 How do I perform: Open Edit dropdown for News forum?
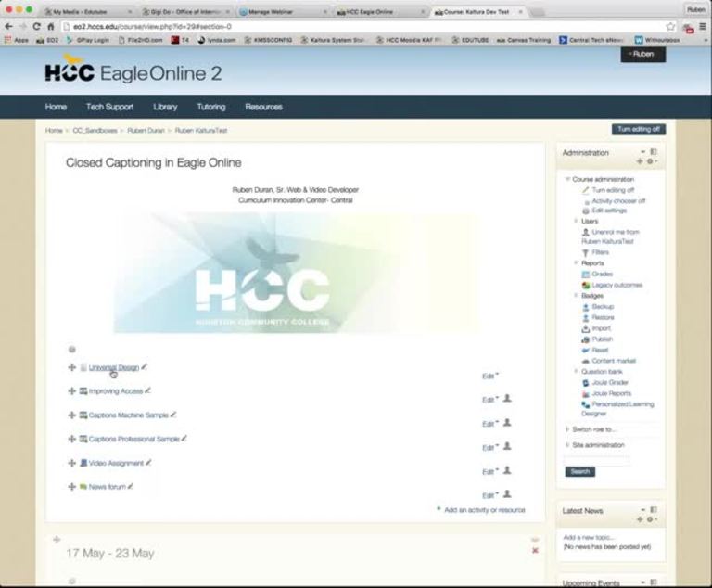(489, 495)
